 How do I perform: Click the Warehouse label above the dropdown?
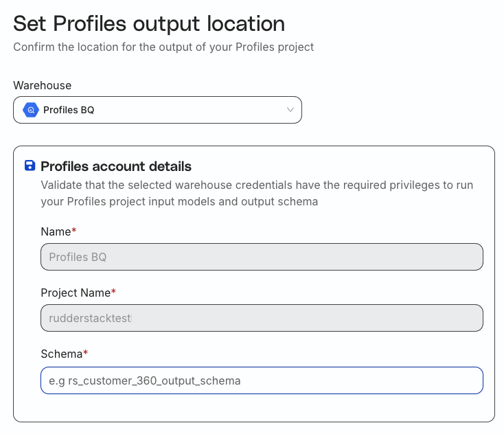click(x=43, y=86)
